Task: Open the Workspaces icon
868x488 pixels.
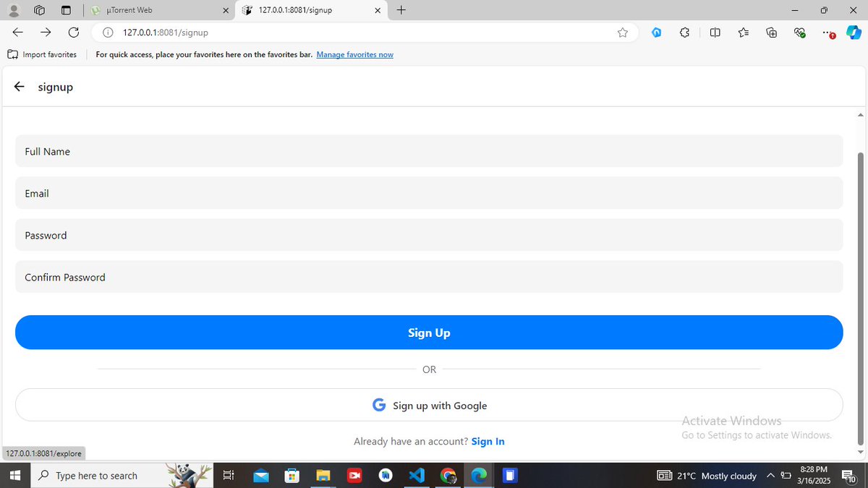Action: (40, 10)
